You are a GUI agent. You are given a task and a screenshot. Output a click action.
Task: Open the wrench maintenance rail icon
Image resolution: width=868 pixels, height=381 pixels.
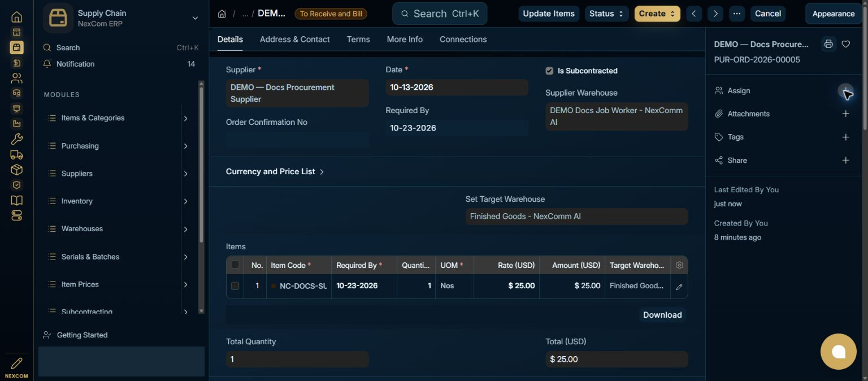pyautogui.click(x=16, y=139)
